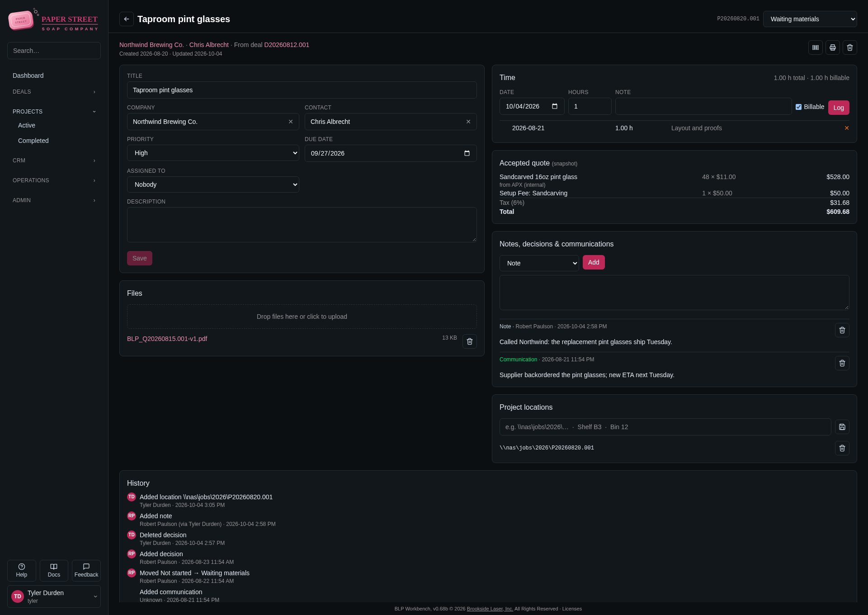Delete the BLP_Q20260815.001-v1.pdf file
868x615 pixels.
coord(470,341)
